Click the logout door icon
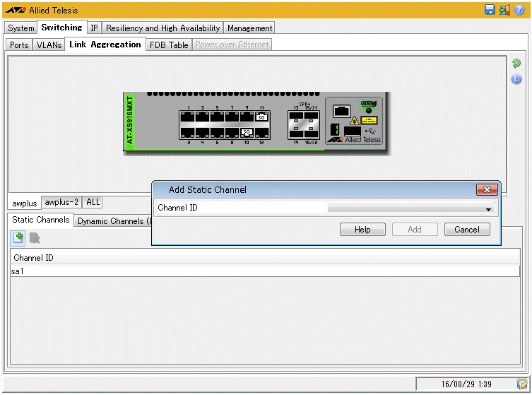The width and height of the screenshot is (532, 395). coord(504,10)
